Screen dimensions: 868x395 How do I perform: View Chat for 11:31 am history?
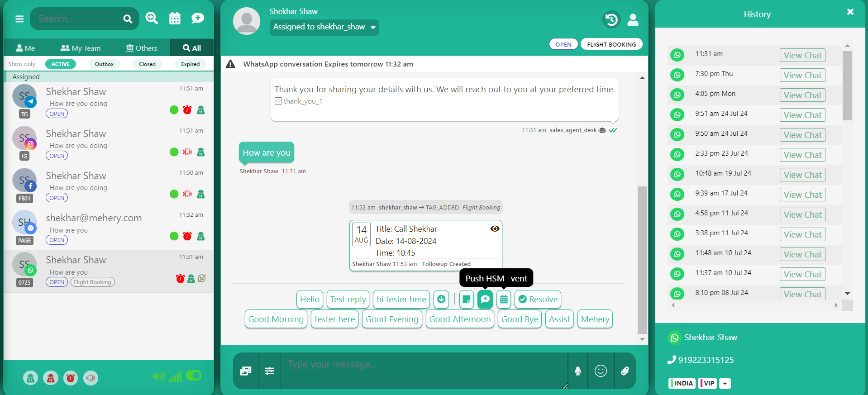pos(802,55)
